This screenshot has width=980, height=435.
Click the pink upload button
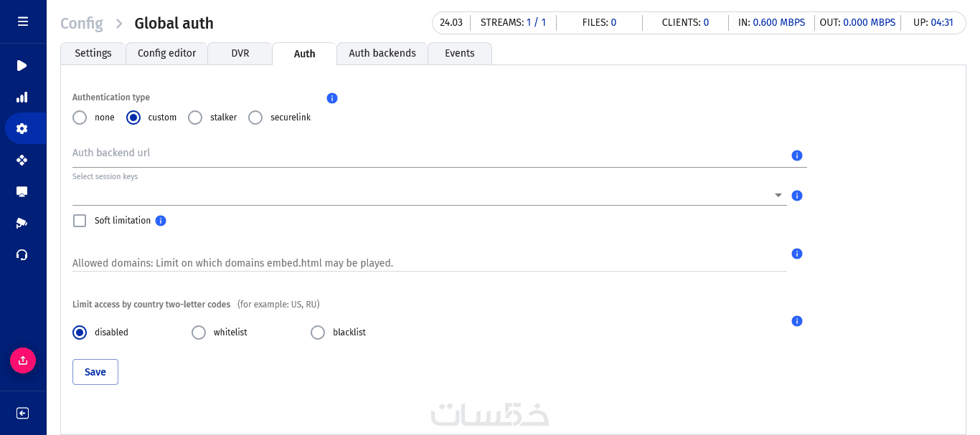pyautogui.click(x=23, y=360)
